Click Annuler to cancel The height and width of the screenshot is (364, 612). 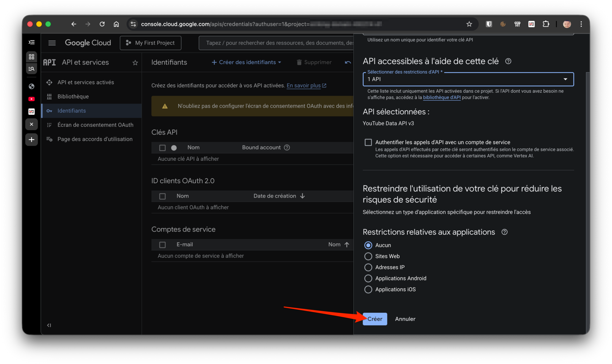(405, 319)
